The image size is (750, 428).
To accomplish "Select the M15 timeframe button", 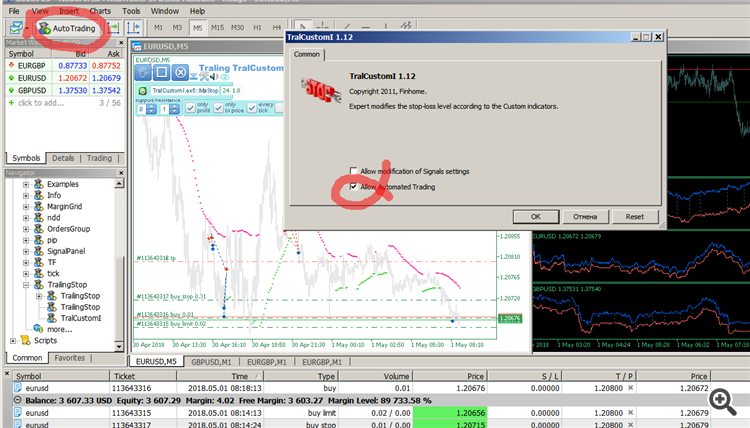I will tap(218, 28).
